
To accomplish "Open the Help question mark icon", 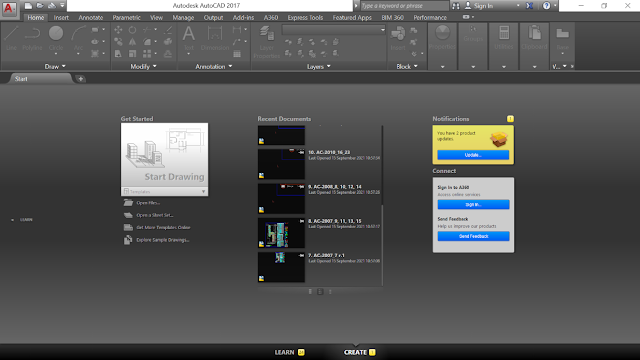I will click(546, 6).
